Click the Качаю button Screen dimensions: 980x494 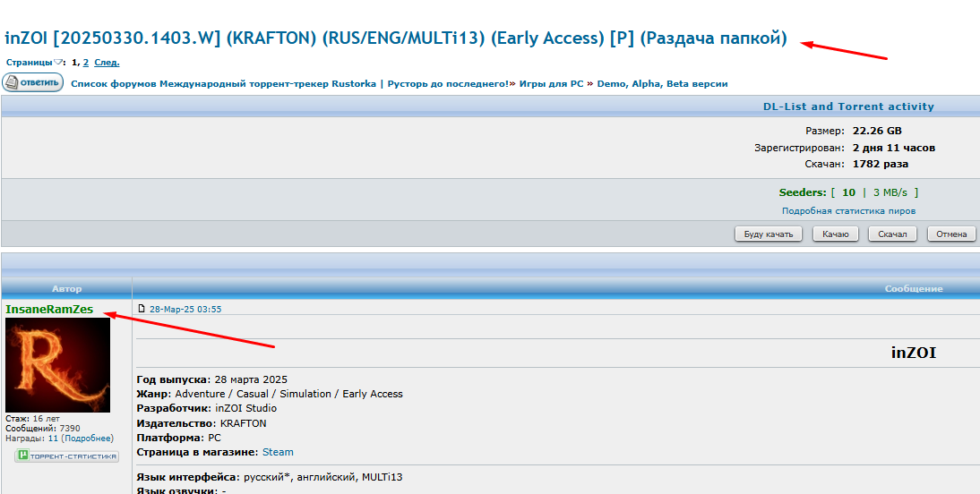pyautogui.click(x=835, y=234)
